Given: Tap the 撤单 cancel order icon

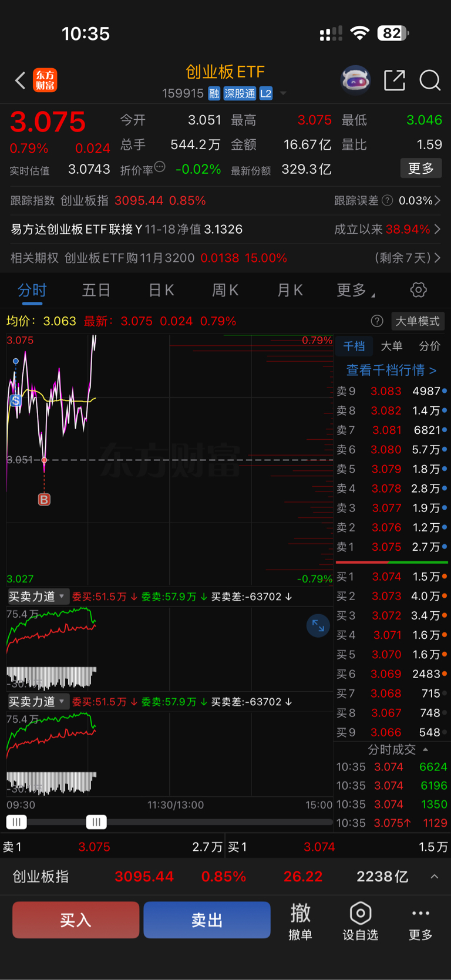Looking at the screenshot, I should [x=300, y=913].
